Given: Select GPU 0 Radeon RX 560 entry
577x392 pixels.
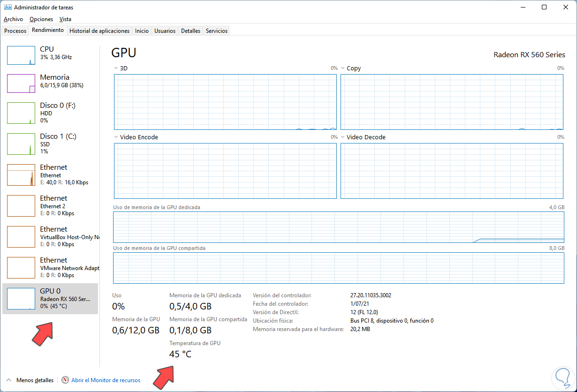Looking at the screenshot, I should tap(50, 299).
